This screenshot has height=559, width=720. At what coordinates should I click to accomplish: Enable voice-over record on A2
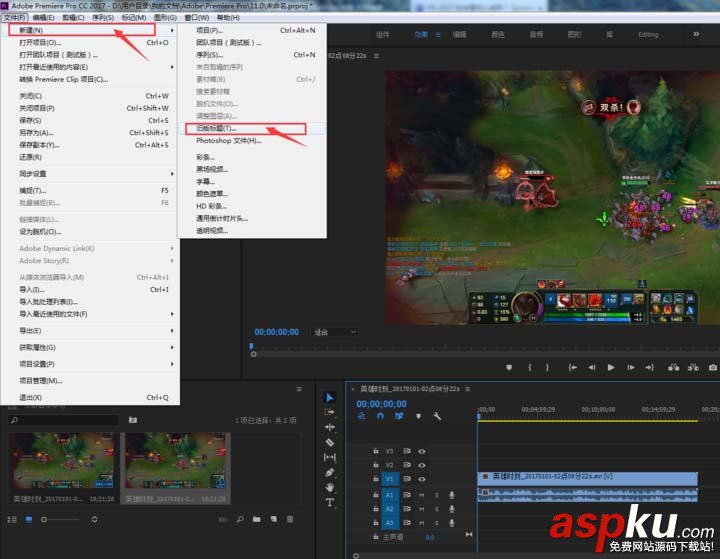(452, 509)
